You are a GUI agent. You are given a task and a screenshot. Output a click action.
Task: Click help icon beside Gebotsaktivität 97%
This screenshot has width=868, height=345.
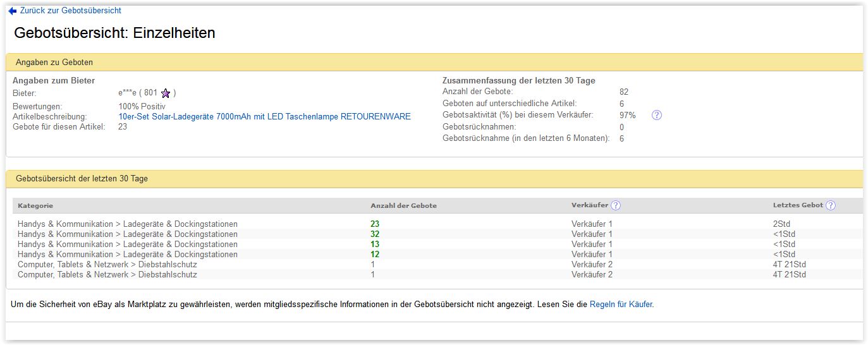656,115
